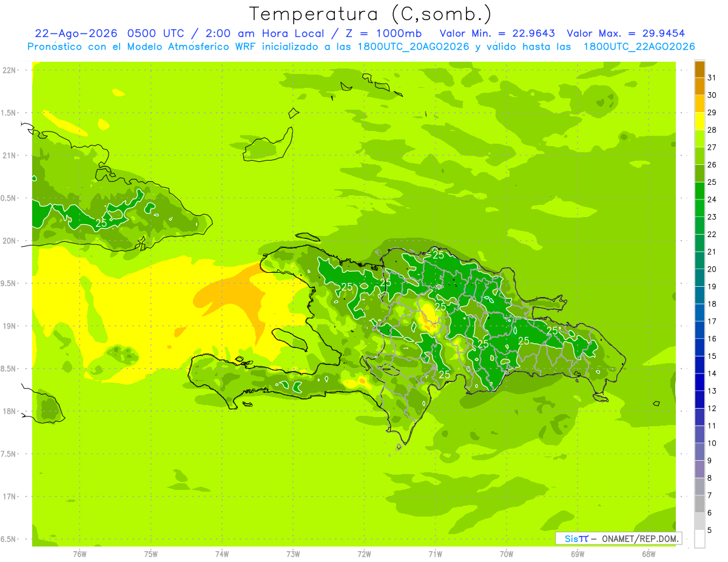Select the "Z = 1000mb" level text
The height and width of the screenshot is (562, 728).
(382, 33)
